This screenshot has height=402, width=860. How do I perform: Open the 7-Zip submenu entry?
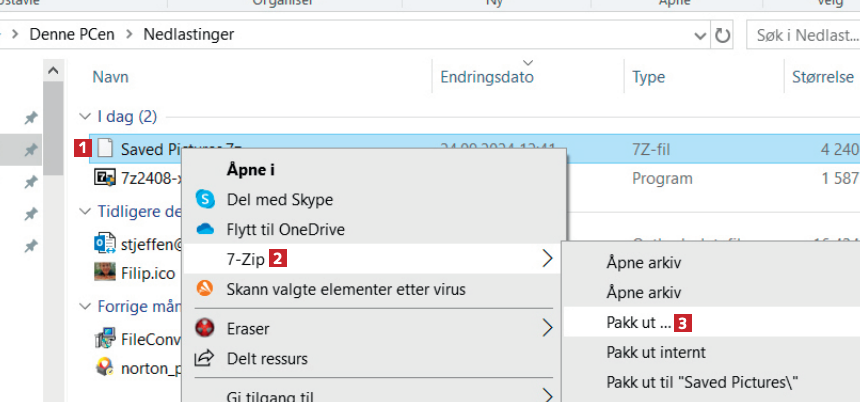click(x=247, y=258)
